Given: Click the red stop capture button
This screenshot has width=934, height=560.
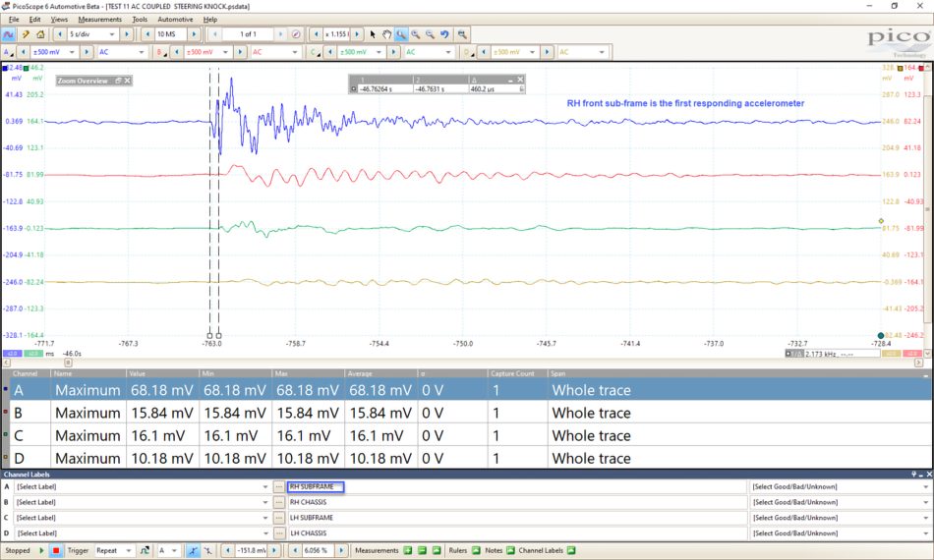Looking at the screenshot, I should [56, 550].
